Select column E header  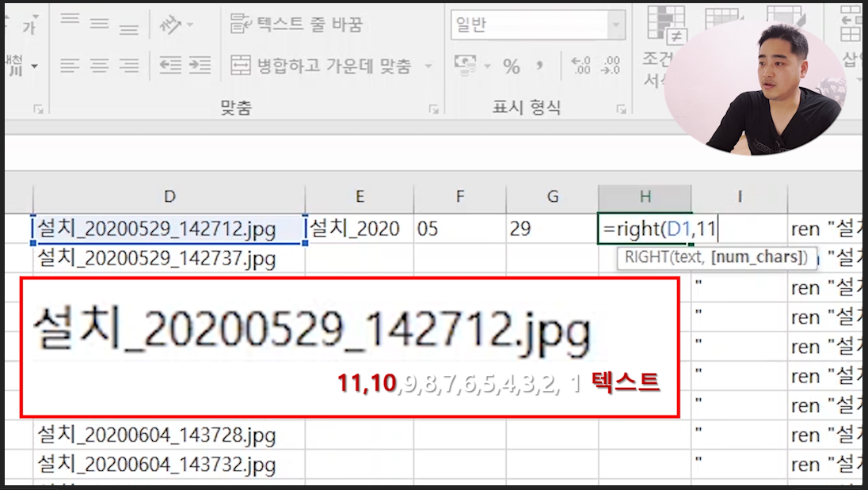pyautogui.click(x=360, y=196)
